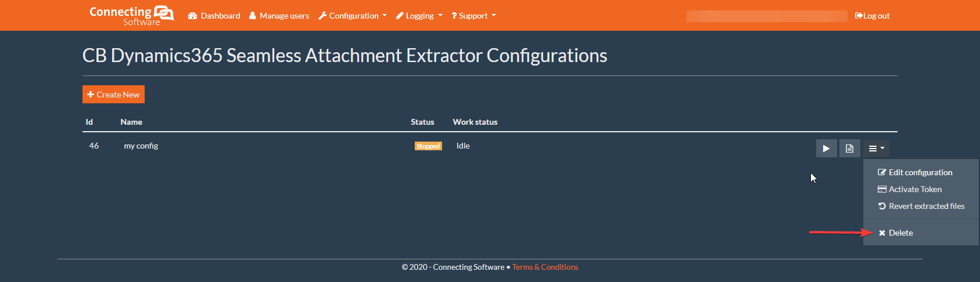This screenshot has height=282, width=980.
Task: Click the Create New button
Action: click(x=113, y=95)
